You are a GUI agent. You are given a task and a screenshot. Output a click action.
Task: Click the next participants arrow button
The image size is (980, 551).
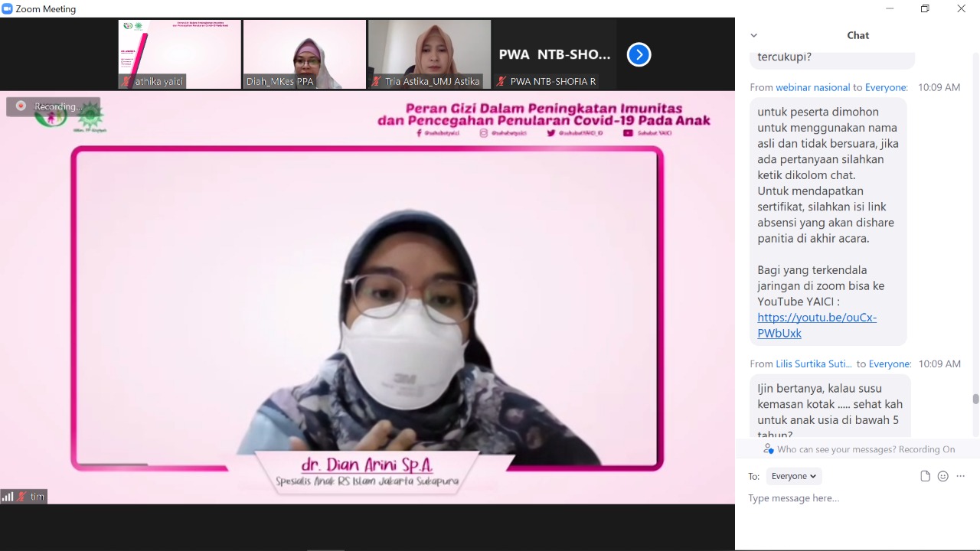coord(639,54)
